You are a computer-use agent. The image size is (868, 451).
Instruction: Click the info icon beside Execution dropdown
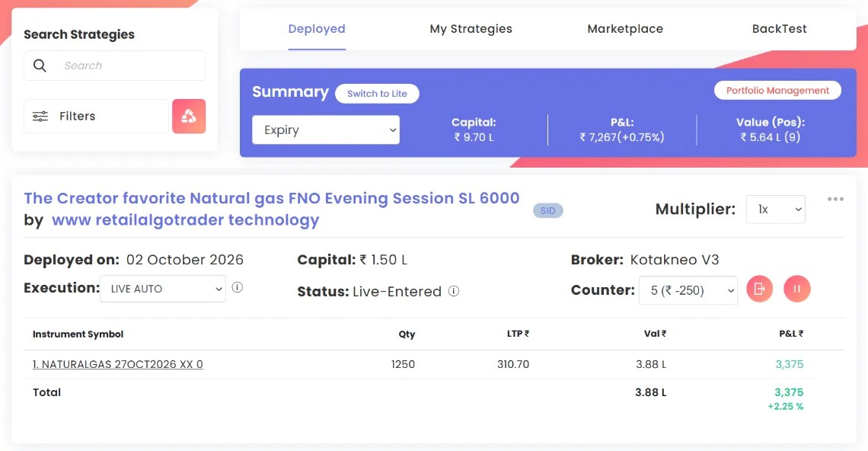point(238,287)
